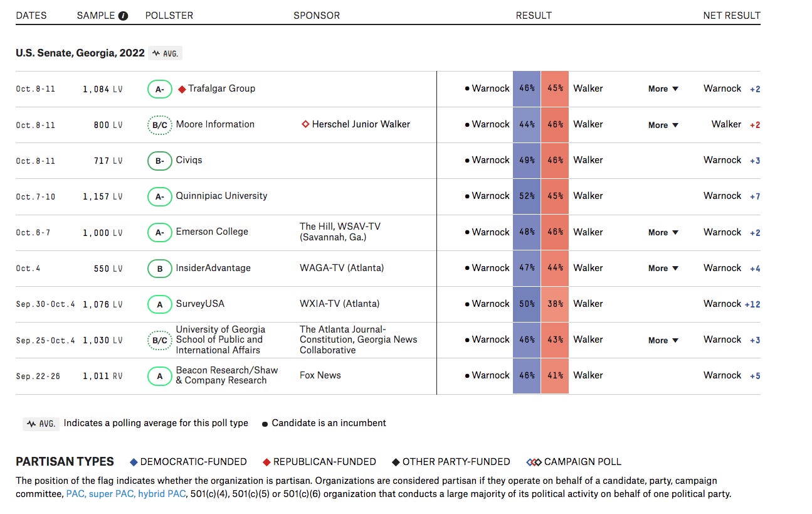Click the A grade badge for SurveyUSA
Viewport: 812px width, 514px height.
click(160, 304)
